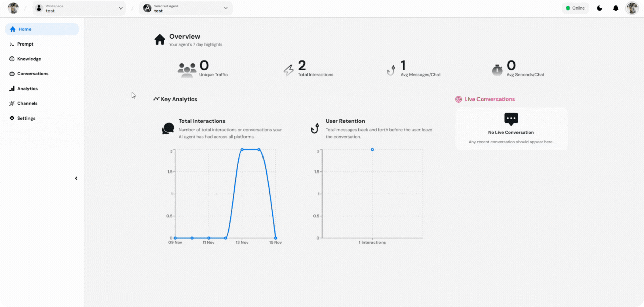The image size is (644, 307).
Task: Click the 'Total Interactions' stat label
Action: pyautogui.click(x=316, y=75)
